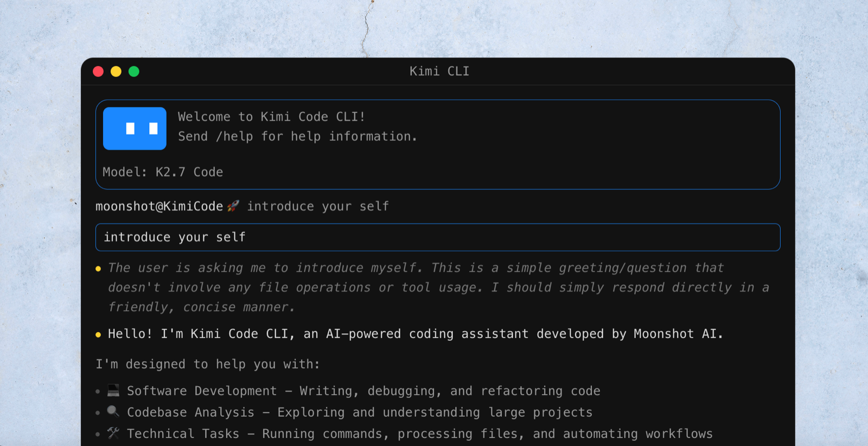This screenshot has width=868, height=446.
Task: Click the italic "doesn't involve any file operations" line
Action: [x=438, y=288]
